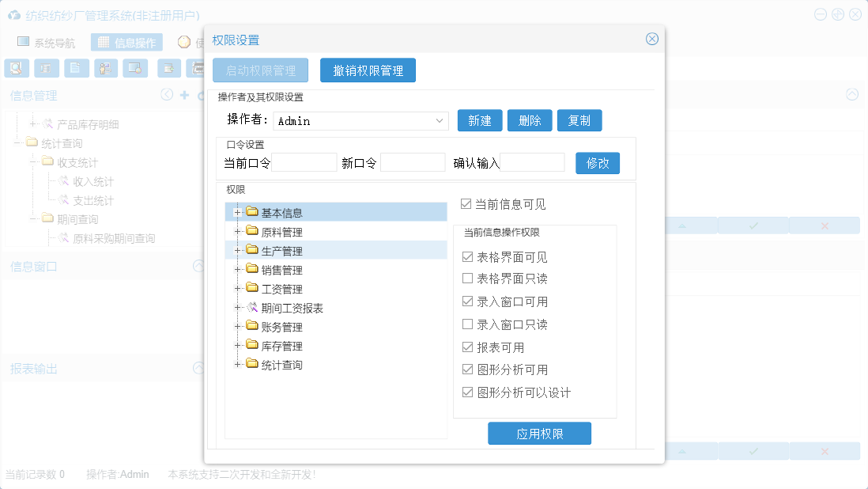Expand the 生产管理 tree node
This screenshot has width=868, height=489.
(x=237, y=251)
